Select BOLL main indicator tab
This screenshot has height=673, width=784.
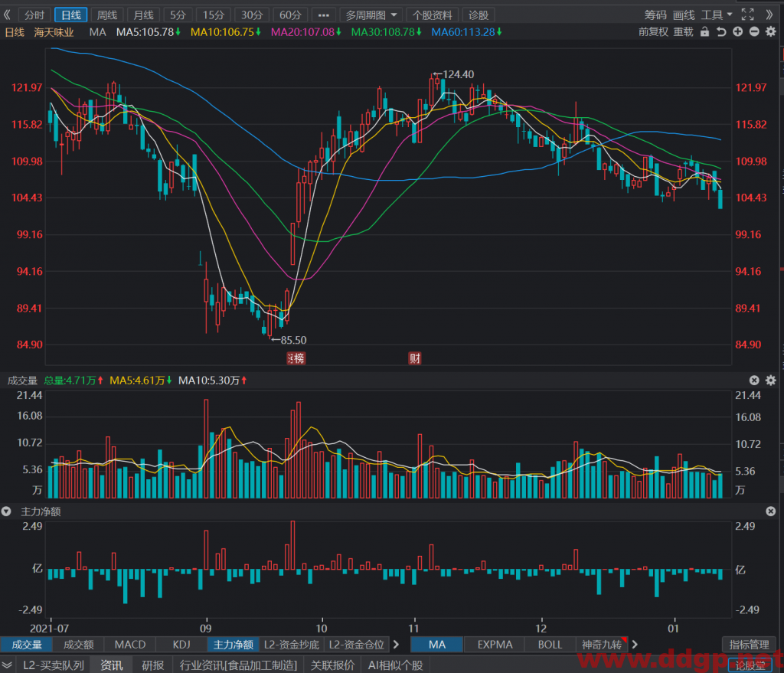tap(550, 645)
